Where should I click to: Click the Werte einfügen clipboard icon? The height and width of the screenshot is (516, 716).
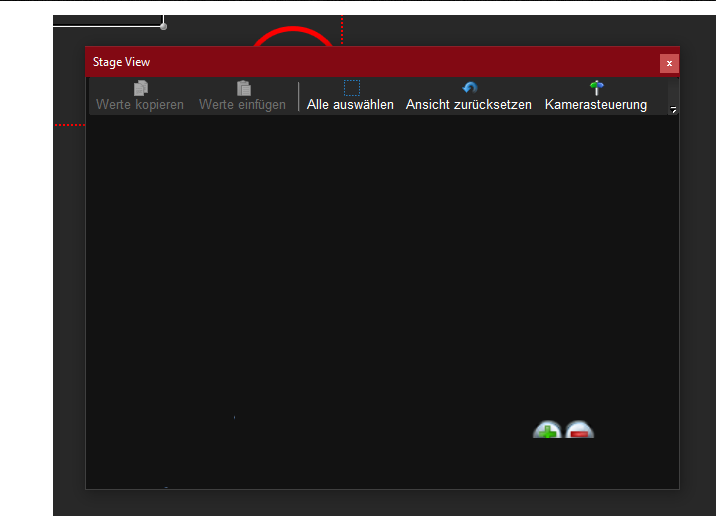(x=243, y=88)
